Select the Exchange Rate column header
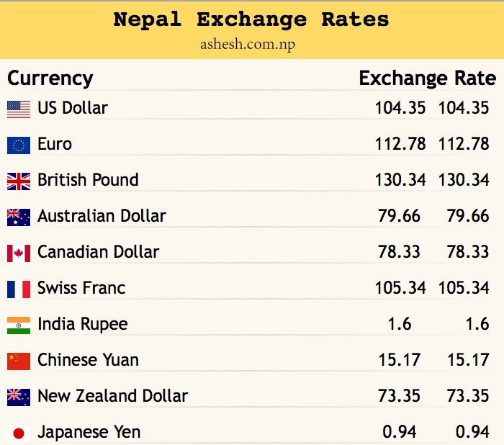Viewport: 504px width, 445px height. point(427,78)
